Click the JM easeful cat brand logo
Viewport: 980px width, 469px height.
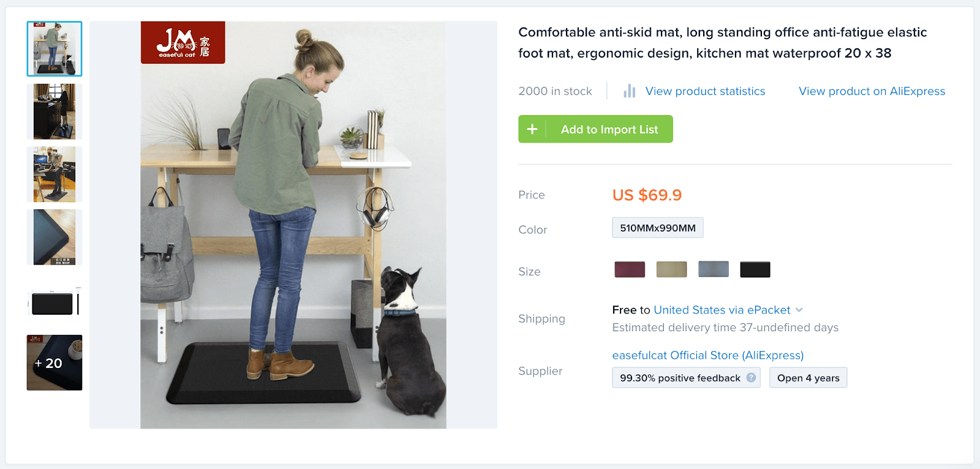point(183,42)
